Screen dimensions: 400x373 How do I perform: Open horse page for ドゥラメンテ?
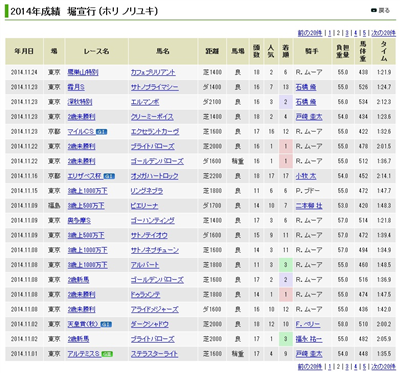(145, 295)
